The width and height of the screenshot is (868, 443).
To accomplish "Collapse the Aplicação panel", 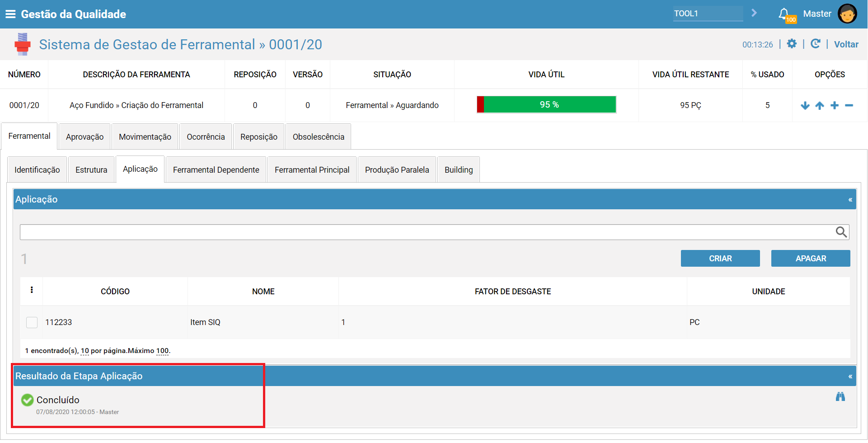I will coord(850,199).
